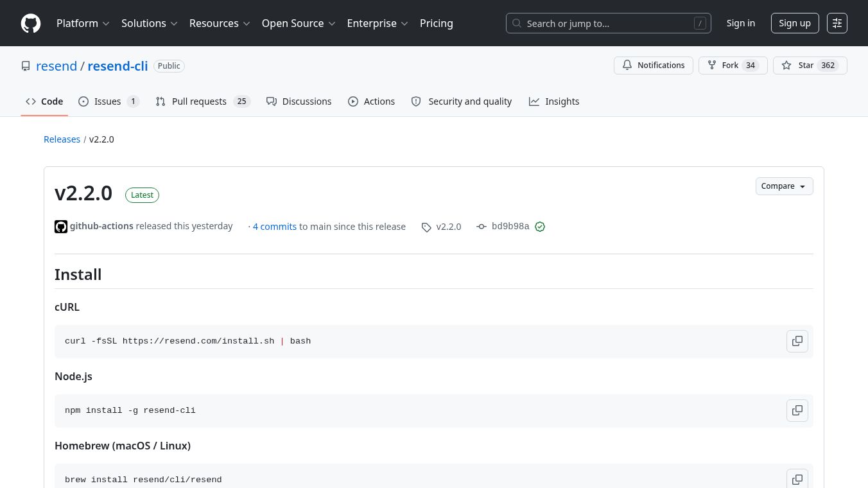Click the brew install resend/cli/resend text
868x488 pixels.
pyautogui.click(x=143, y=480)
